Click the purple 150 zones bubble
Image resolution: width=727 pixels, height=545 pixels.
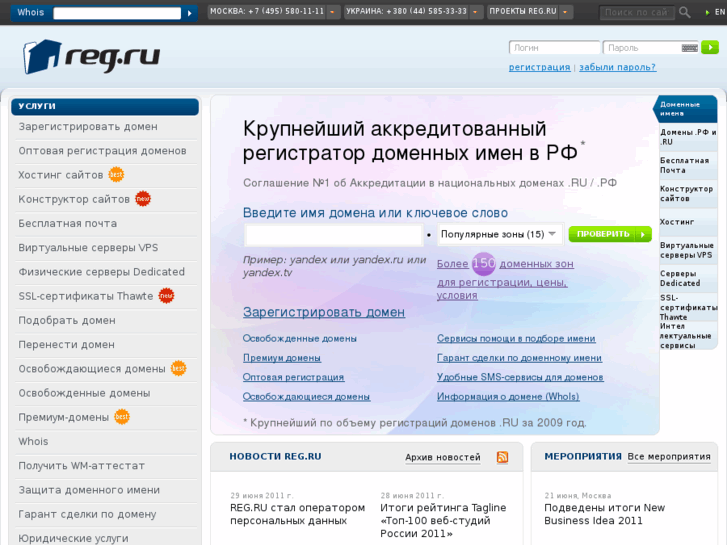[x=484, y=263]
